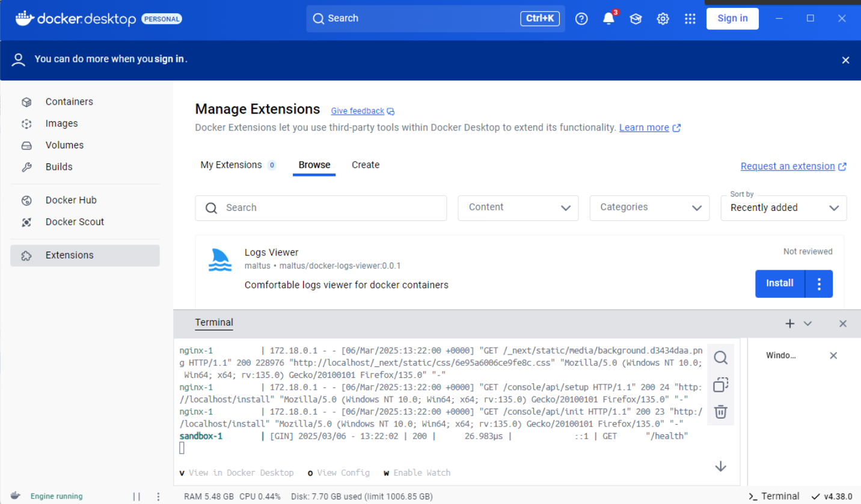Add a new terminal with plus icon

pos(790,324)
